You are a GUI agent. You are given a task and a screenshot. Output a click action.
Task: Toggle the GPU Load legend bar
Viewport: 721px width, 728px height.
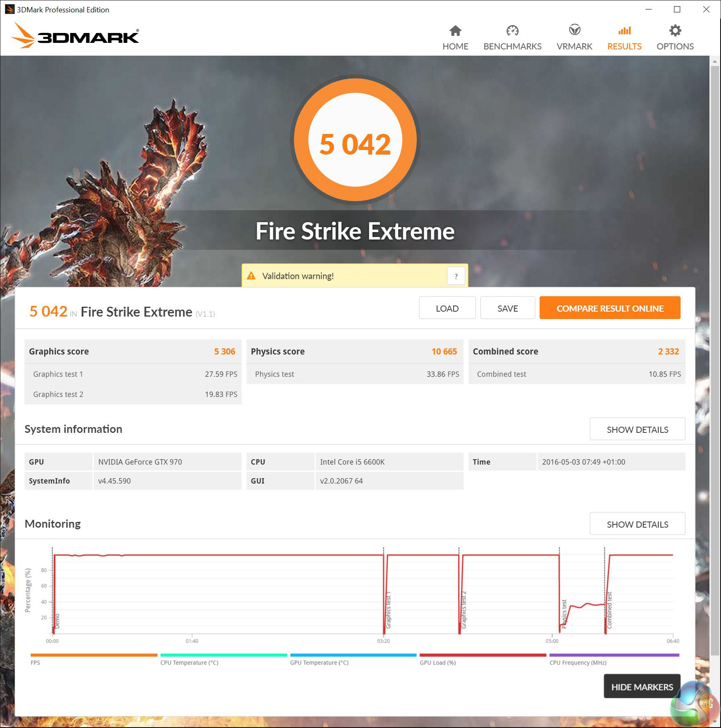tap(483, 655)
